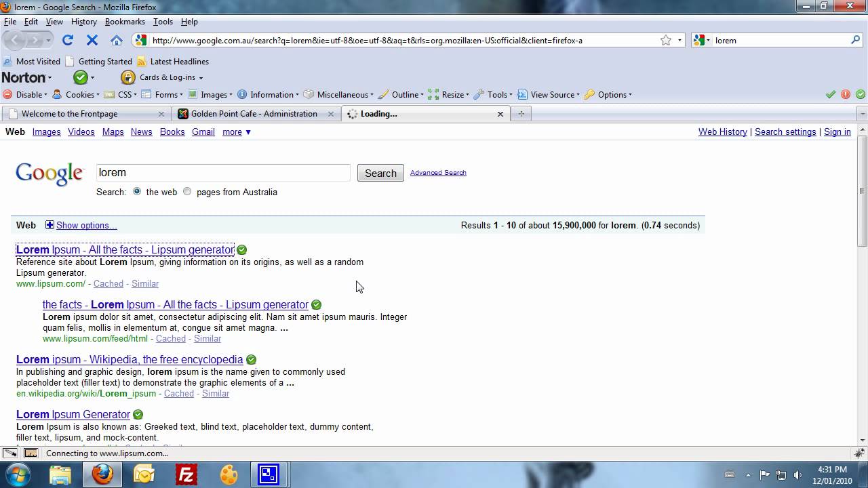This screenshot has height=488, width=868.
Task: Open 'Lorem ipsum - Wikipedia' result link
Action: click(x=130, y=360)
